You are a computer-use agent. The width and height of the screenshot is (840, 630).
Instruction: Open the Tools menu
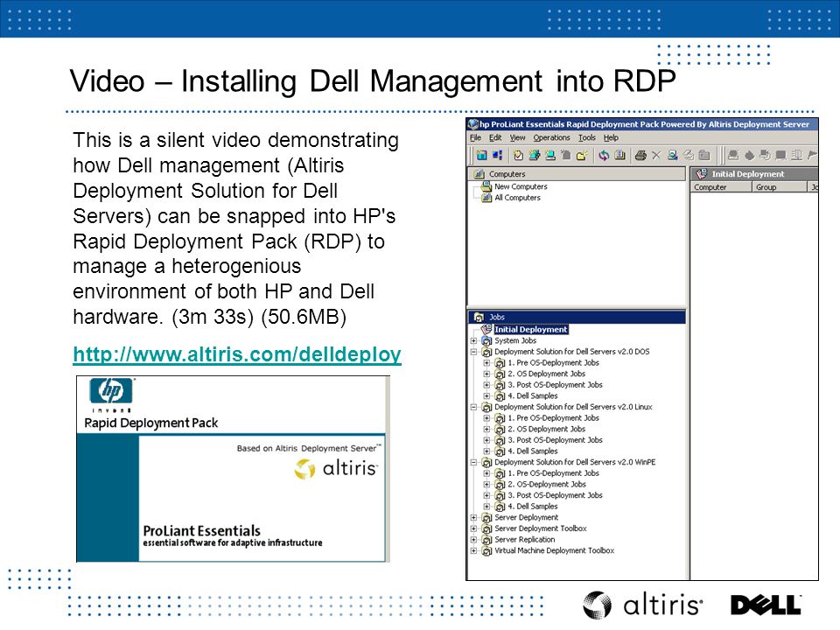586,137
